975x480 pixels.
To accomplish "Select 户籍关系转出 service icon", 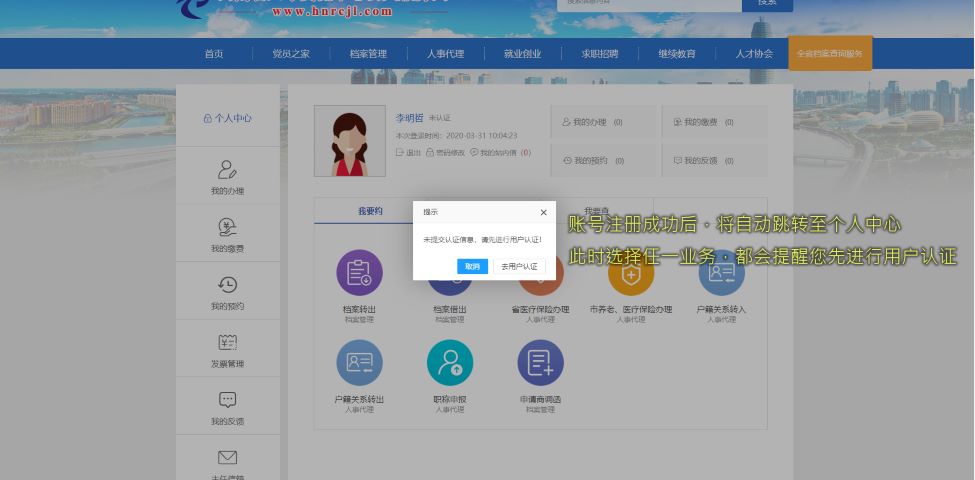I will pos(359,362).
